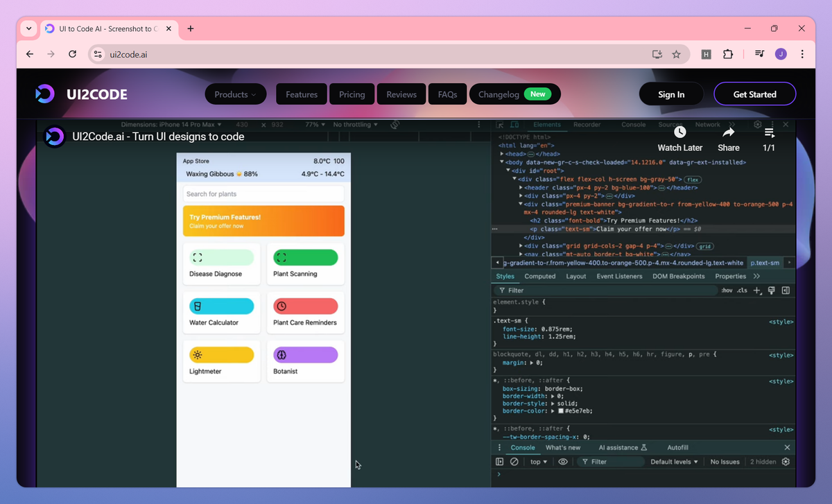832x504 pixels.
Task: Click the video Share arrow icon
Action: (728, 132)
